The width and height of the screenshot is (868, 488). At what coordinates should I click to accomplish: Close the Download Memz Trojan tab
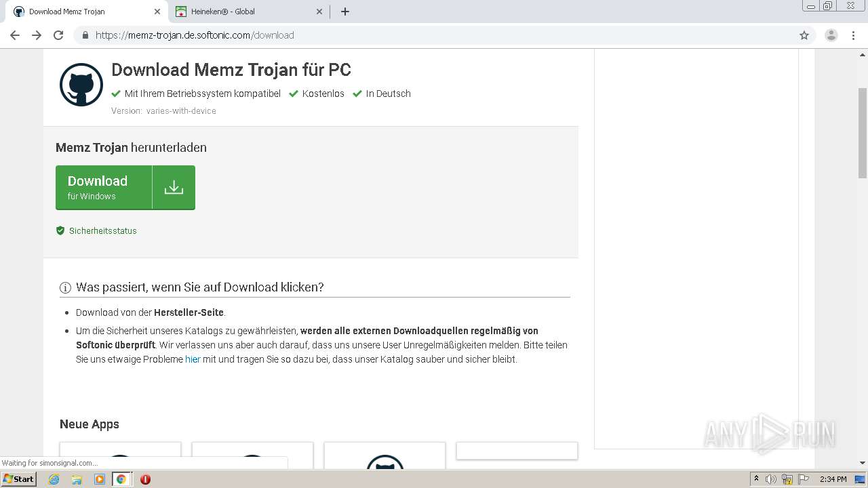[157, 12]
